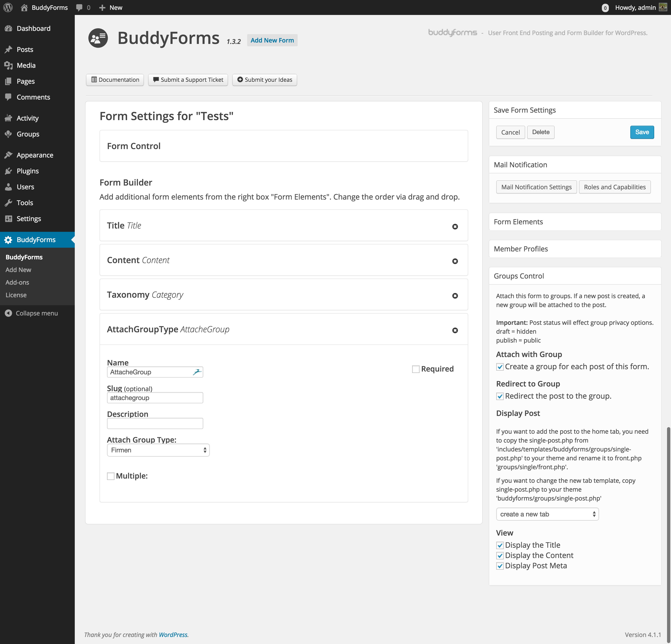This screenshot has height=644, width=671.
Task: Click the notification count badge near Howdy
Action: click(x=605, y=8)
